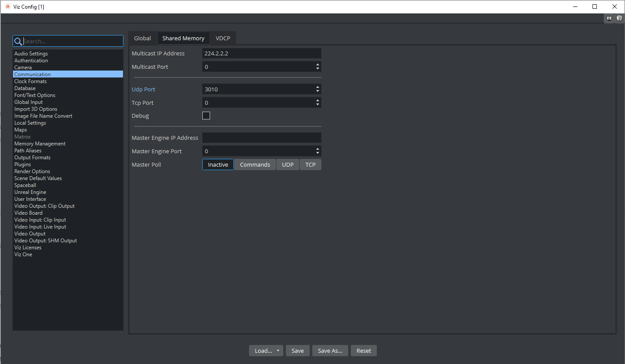This screenshot has height=364, width=625.
Task: Click the system info monitor icon
Action: (609, 18)
